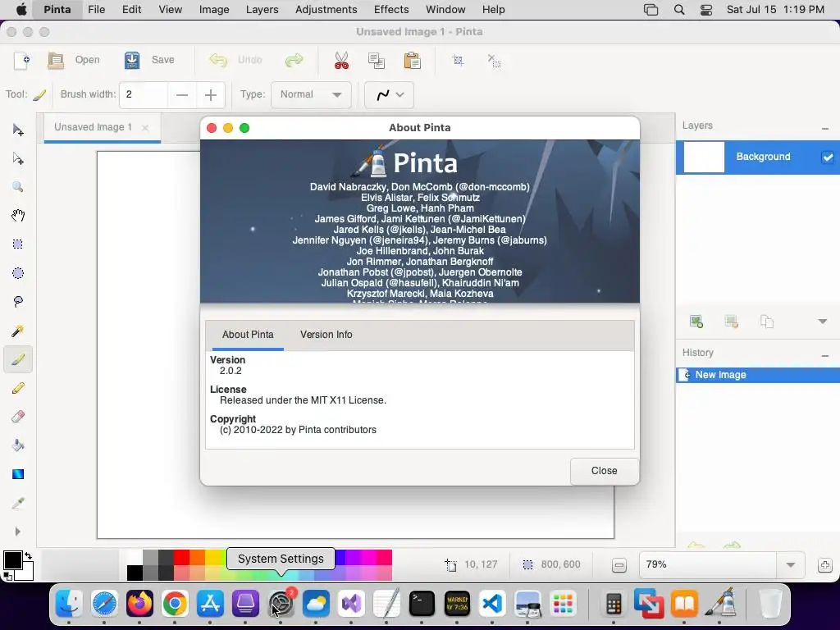Screen dimensions: 840x630
Task: Select the Move Selected tool
Action: click(18, 130)
